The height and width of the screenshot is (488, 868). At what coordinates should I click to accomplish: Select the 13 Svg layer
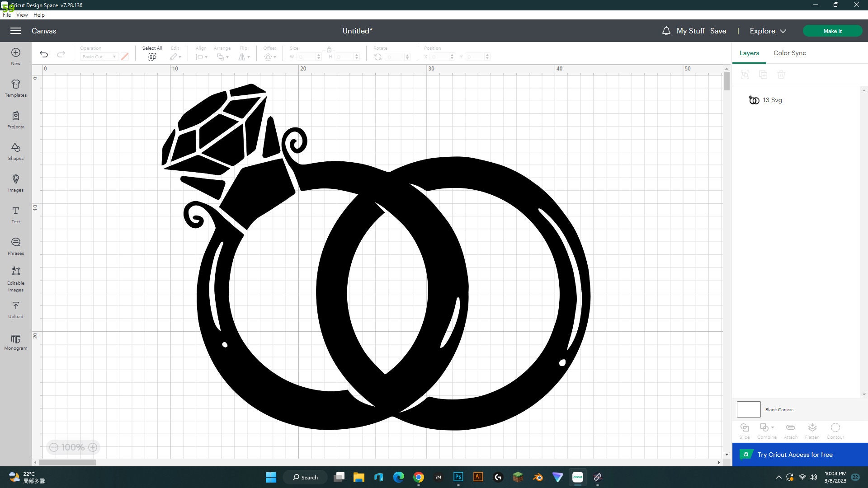pos(773,100)
